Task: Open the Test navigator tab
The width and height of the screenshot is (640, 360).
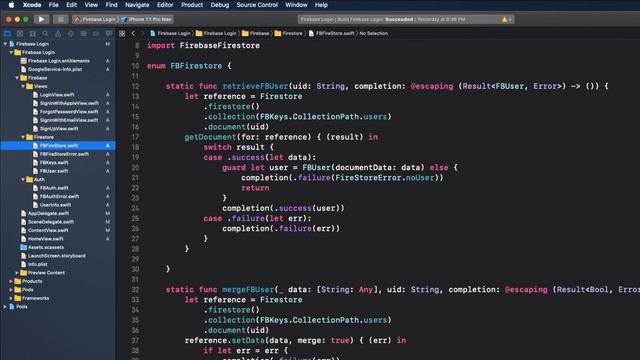Action: [x=71, y=33]
